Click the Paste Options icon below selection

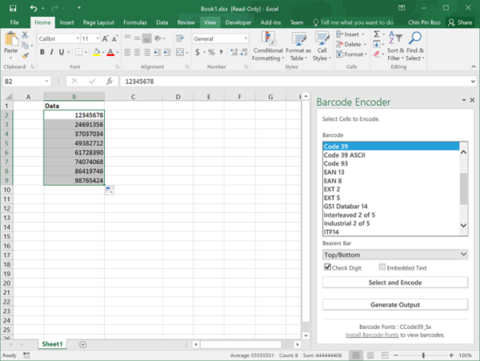pos(109,190)
